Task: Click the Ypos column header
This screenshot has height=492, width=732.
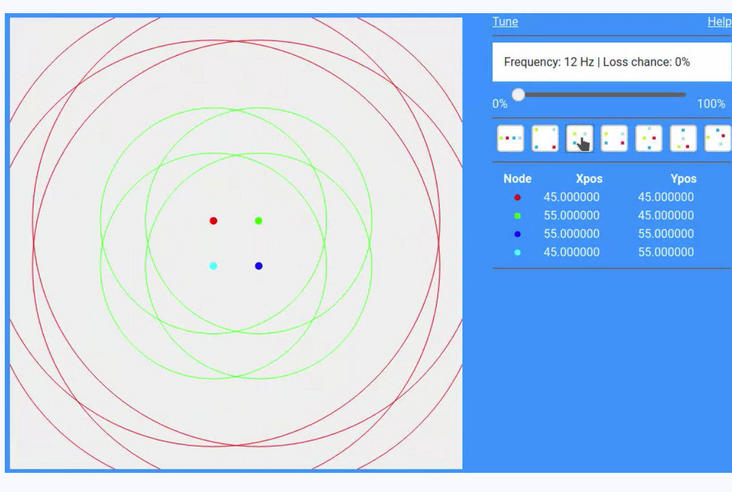Action: click(683, 179)
